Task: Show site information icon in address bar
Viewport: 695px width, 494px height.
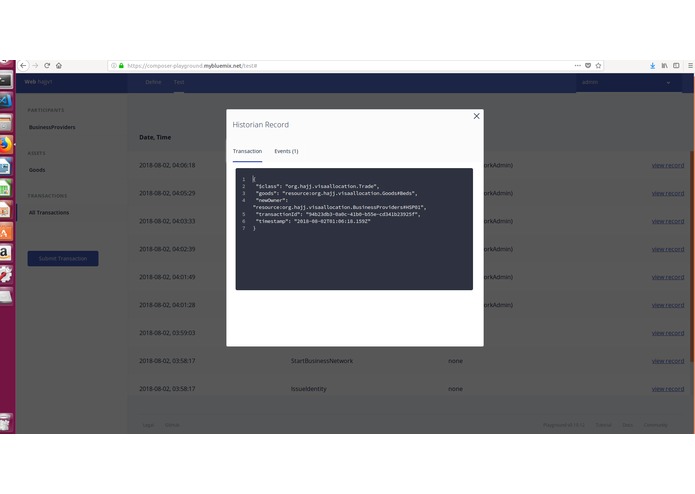Action: [114, 66]
